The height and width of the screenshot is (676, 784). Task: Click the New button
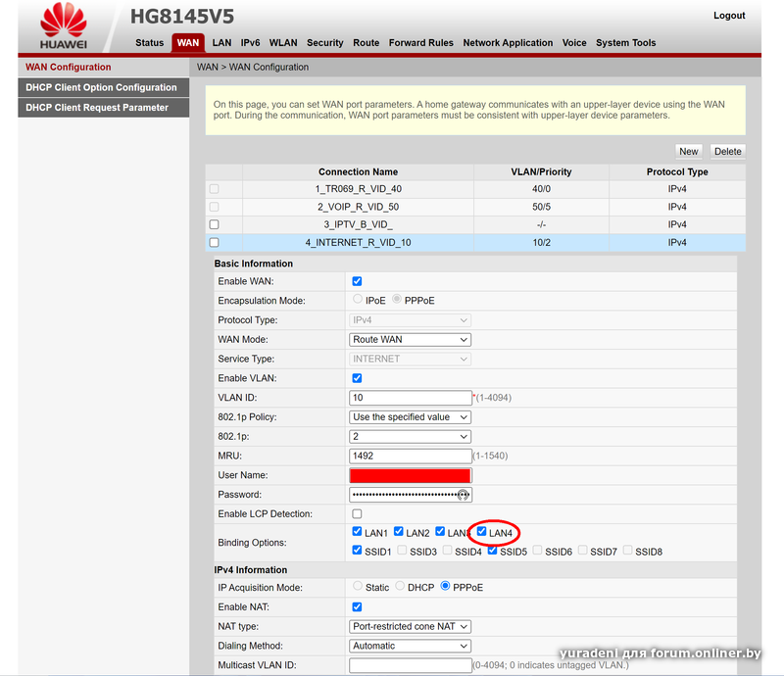[x=689, y=151]
